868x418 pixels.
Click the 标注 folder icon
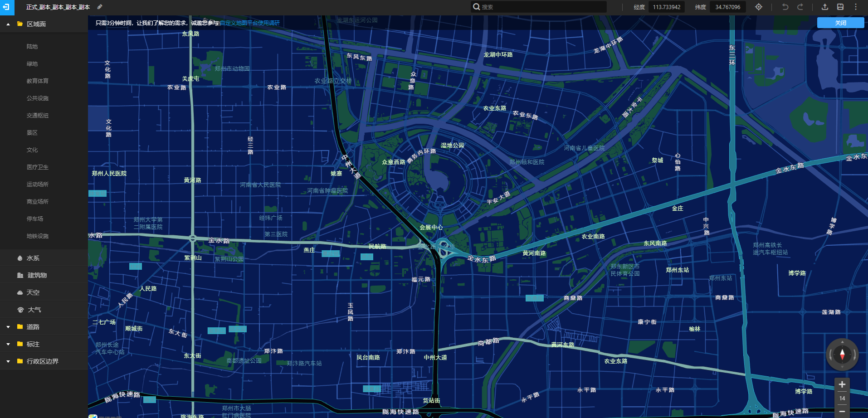point(20,344)
